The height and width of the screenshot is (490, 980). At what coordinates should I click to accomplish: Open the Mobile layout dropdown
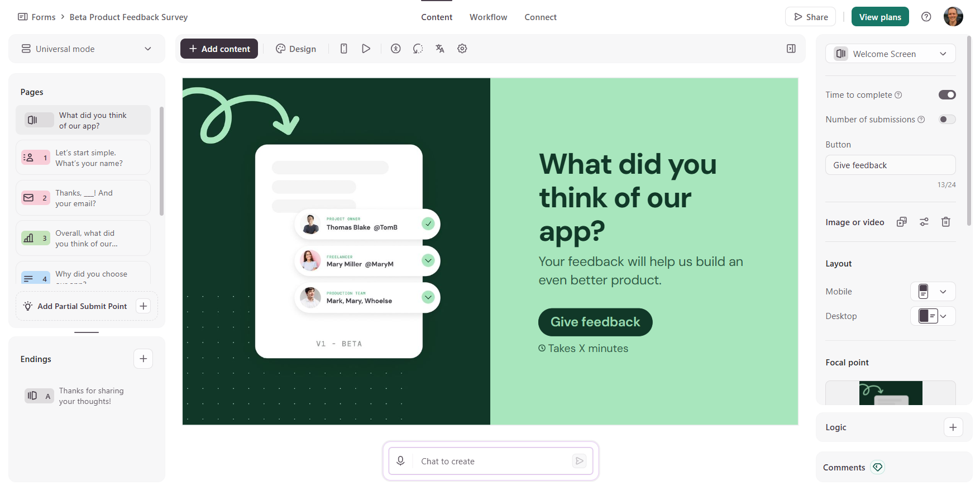[933, 292]
